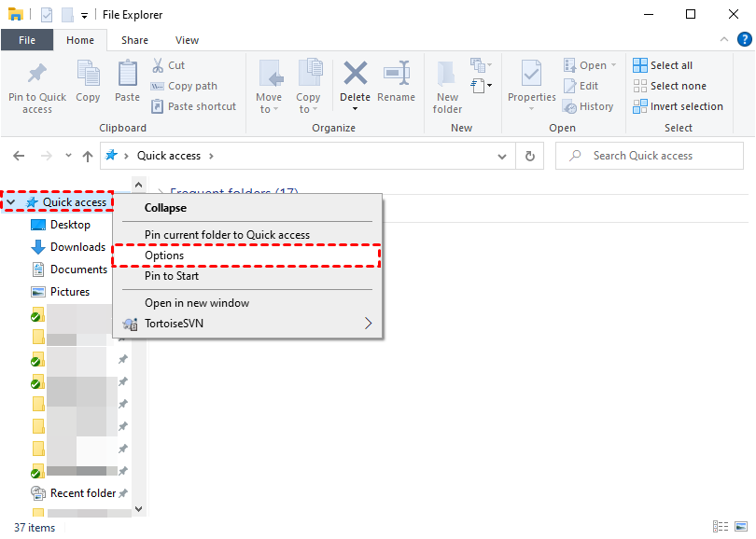Image resolution: width=756 pixels, height=539 pixels.
Task: Go forward with the right arrow
Action: [x=47, y=156]
